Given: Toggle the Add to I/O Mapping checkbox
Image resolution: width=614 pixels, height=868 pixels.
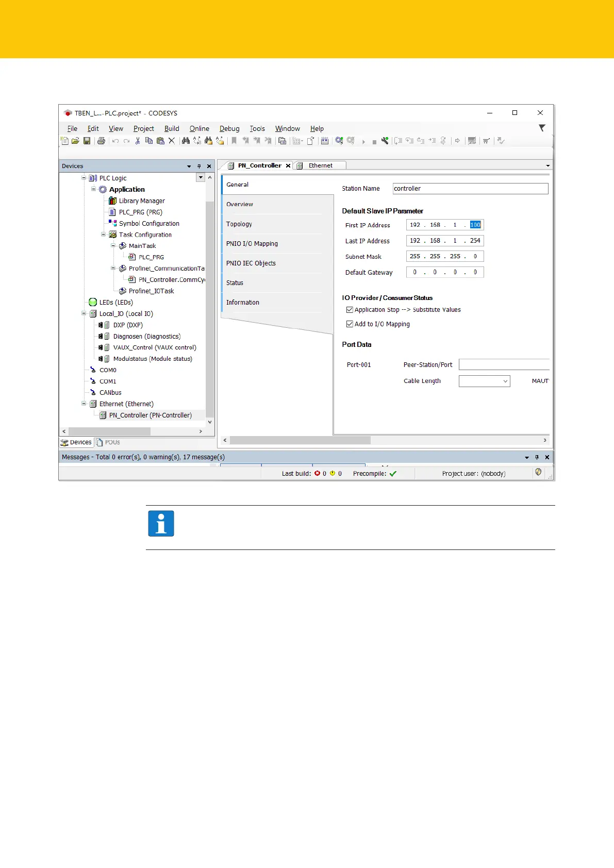Looking at the screenshot, I should [350, 324].
